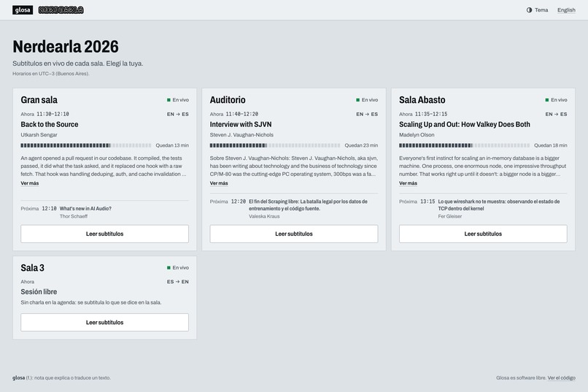Click the Sala 3 room title
The height and width of the screenshot is (392, 588).
(x=32, y=268)
